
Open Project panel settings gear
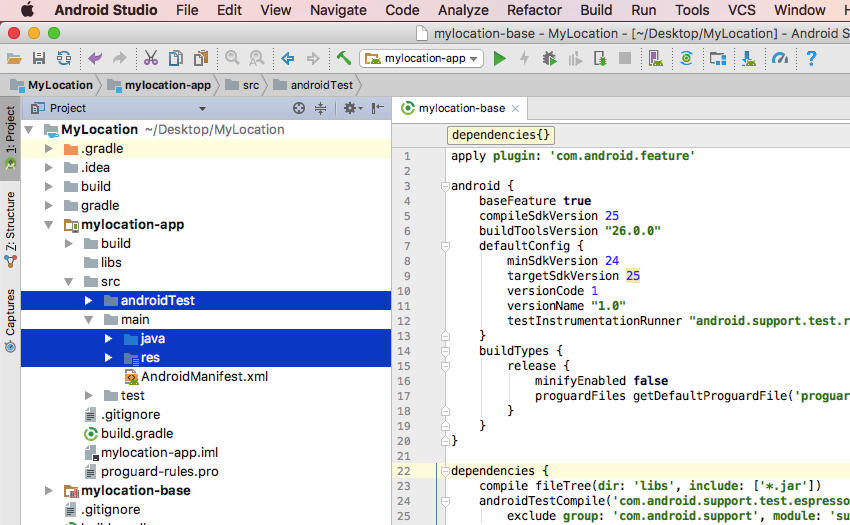click(x=352, y=108)
